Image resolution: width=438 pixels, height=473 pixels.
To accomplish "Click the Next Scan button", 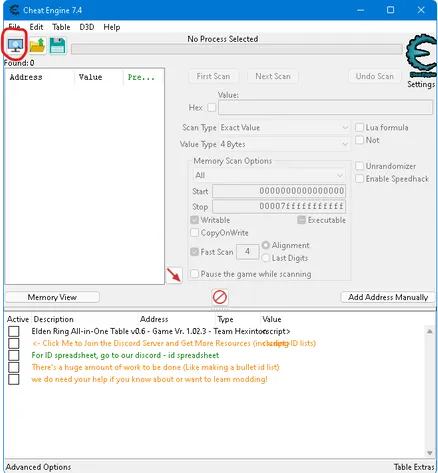I will pyautogui.click(x=273, y=76).
